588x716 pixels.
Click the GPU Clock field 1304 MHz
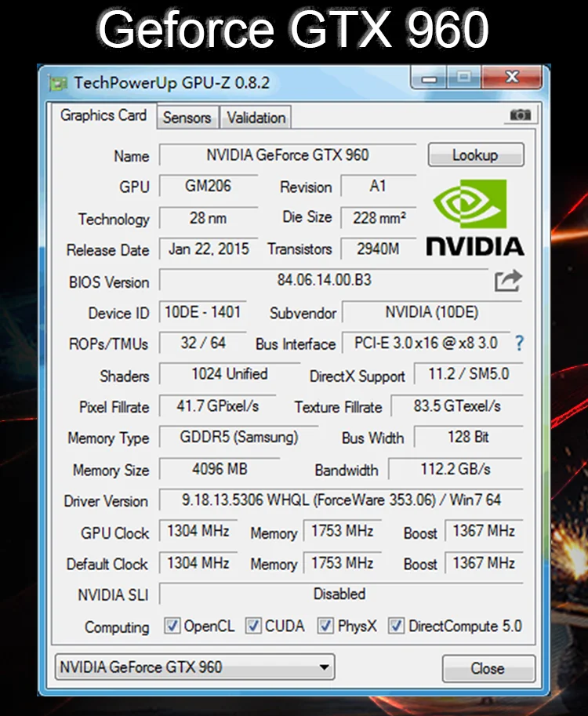(198, 531)
